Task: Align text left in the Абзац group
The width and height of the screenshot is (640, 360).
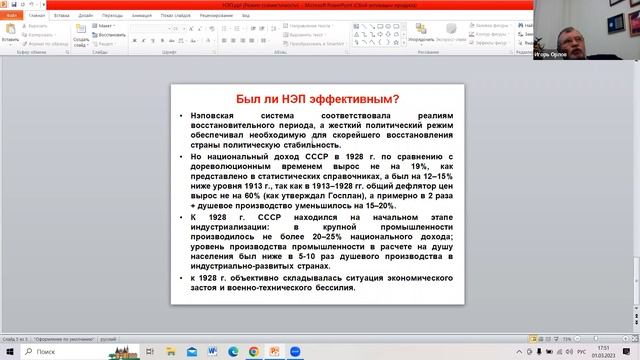Action: click(224, 41)
